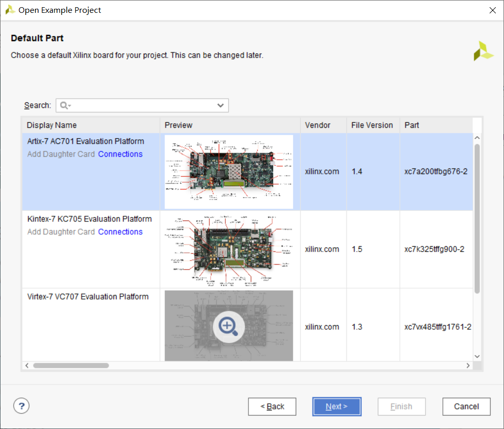504x429 pixels.
Task: Expand the Search field dropdown arrow
Action: pos(220,105)
